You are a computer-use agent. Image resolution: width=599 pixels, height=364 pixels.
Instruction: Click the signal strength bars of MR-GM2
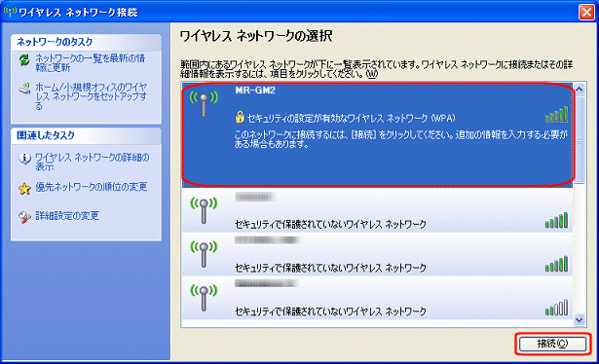[556, 115]
